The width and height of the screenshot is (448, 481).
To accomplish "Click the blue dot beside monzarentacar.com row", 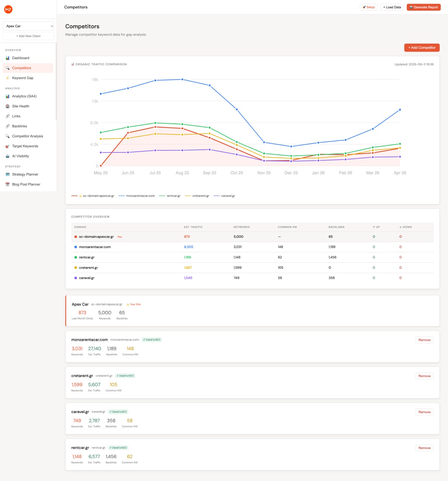I will coord(76,247).
